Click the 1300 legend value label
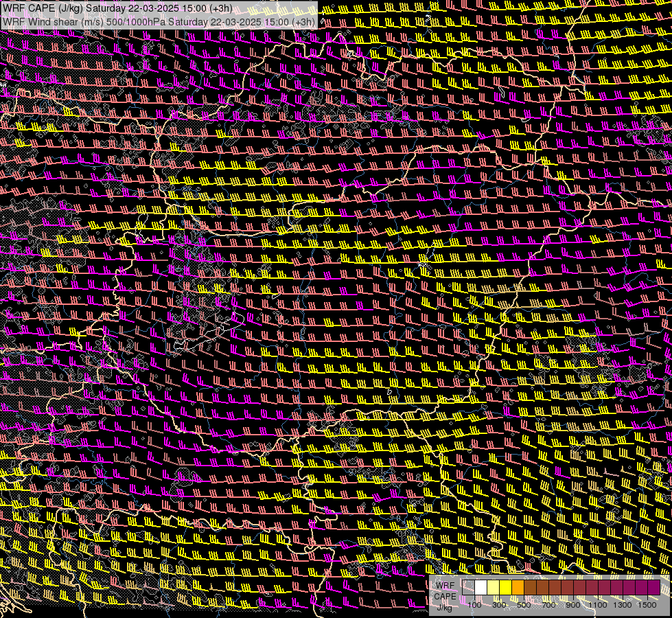This screenshot has width=672, height=618. (623, 605)
